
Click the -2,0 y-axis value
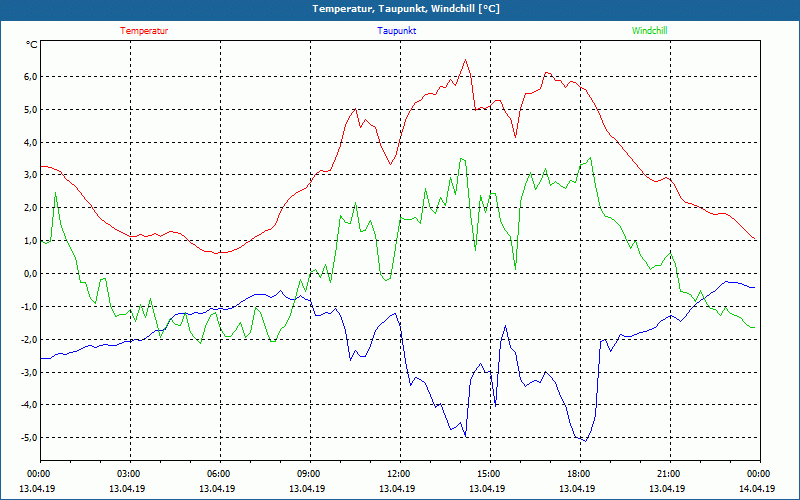coord(29,339)
